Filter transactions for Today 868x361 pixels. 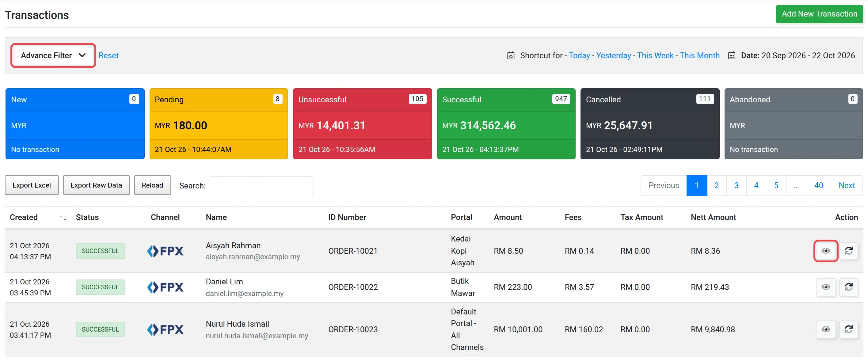pyautogui.click(x=579, y=55)
